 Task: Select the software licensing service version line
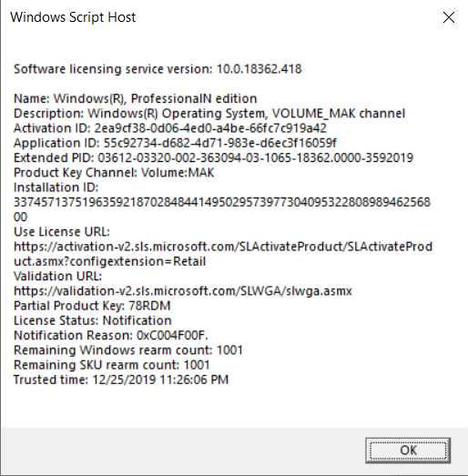point(158,69)
